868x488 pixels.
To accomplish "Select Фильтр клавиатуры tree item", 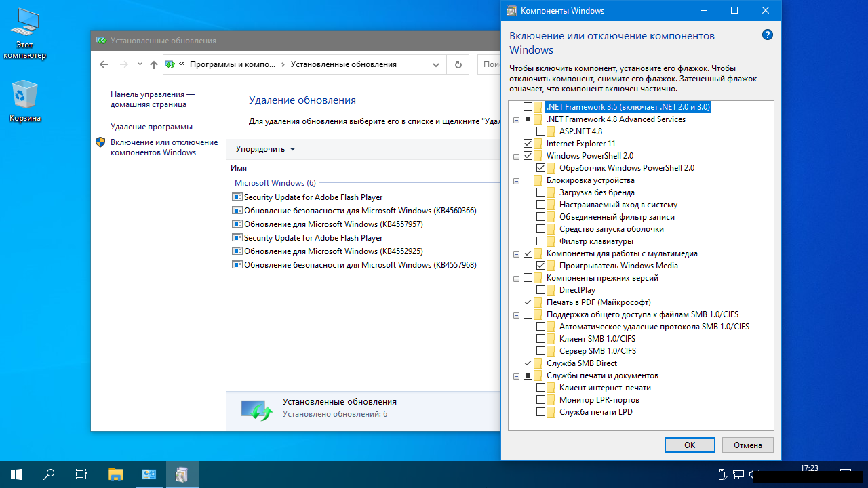I will [597, 241].
